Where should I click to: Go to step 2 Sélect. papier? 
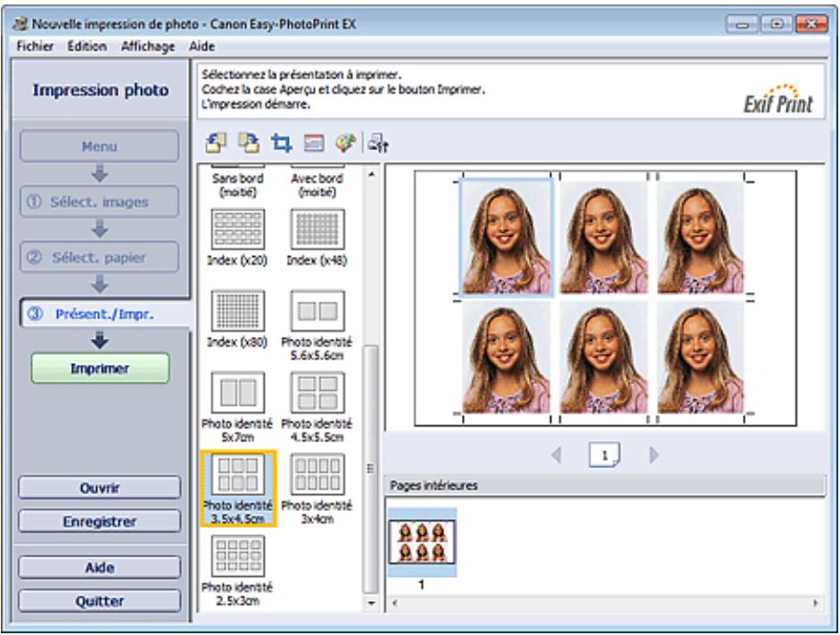100,257
